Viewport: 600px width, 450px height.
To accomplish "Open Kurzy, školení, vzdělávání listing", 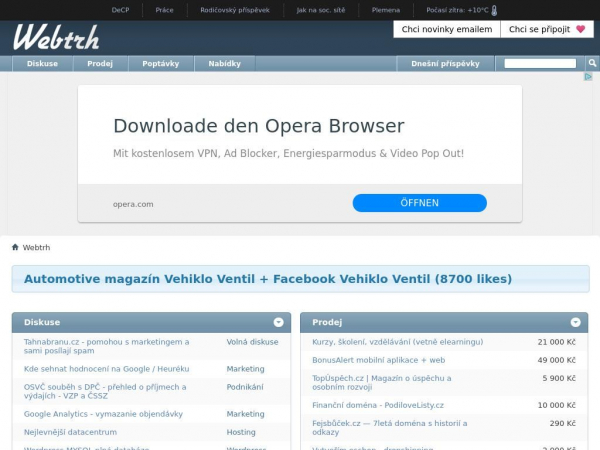I will (398, 342).
